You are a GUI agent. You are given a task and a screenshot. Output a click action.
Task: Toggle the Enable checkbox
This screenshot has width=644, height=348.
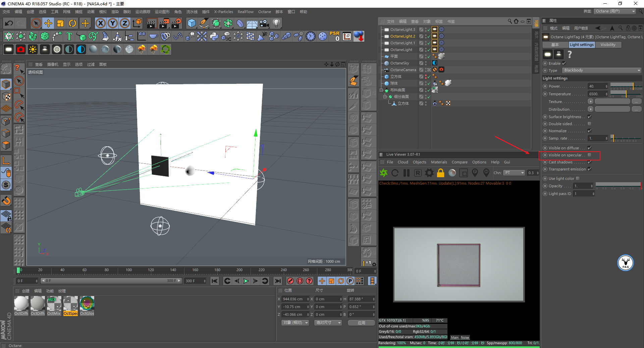pyautogui.click(x=564, y=63)
